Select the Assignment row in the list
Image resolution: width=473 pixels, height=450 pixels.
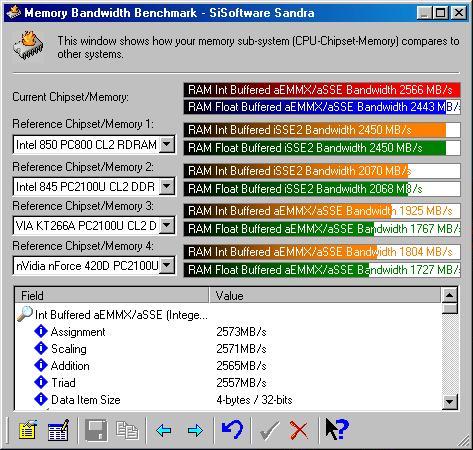point(228,332)
